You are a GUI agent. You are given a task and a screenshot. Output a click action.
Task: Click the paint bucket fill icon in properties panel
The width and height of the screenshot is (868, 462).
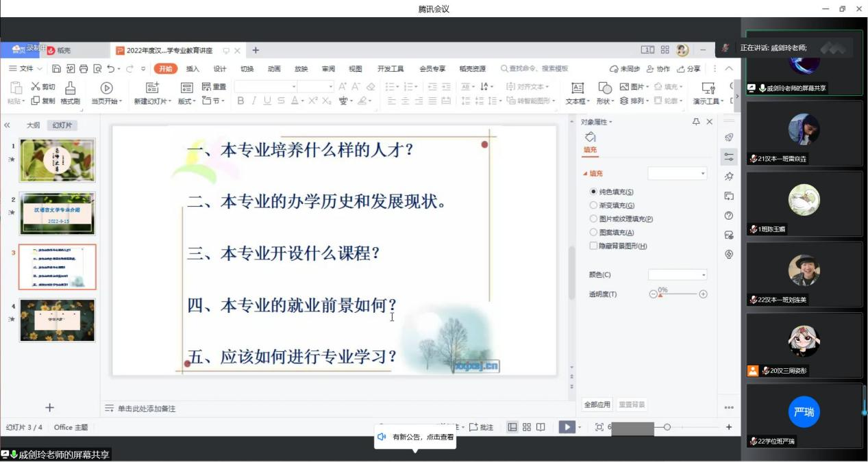point(591,138)
